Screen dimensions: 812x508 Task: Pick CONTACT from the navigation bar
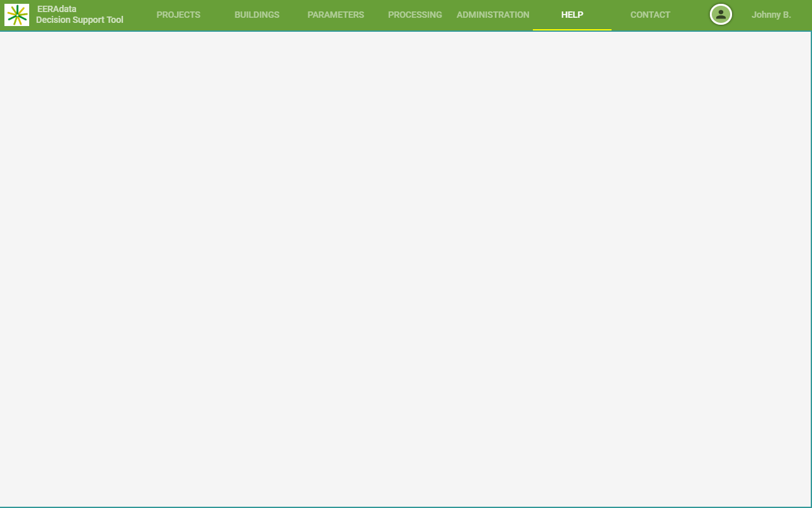650,15
